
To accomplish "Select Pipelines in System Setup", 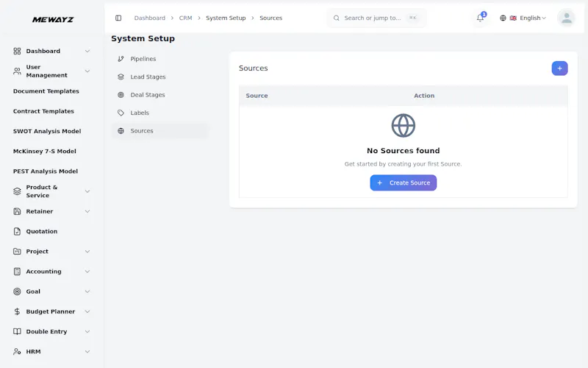I will tap(159, 59).
